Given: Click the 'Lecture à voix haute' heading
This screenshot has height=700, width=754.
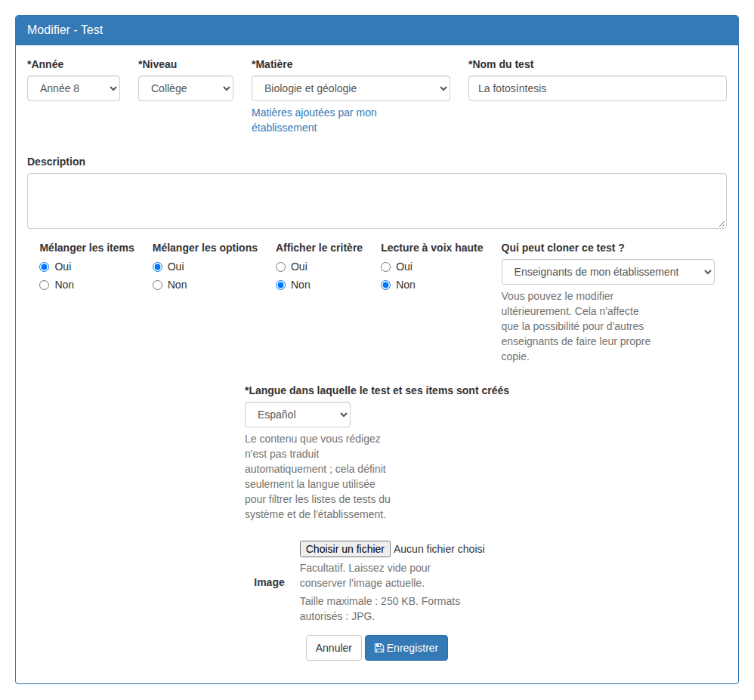Looking at the screenshot, I should [432, 248].
